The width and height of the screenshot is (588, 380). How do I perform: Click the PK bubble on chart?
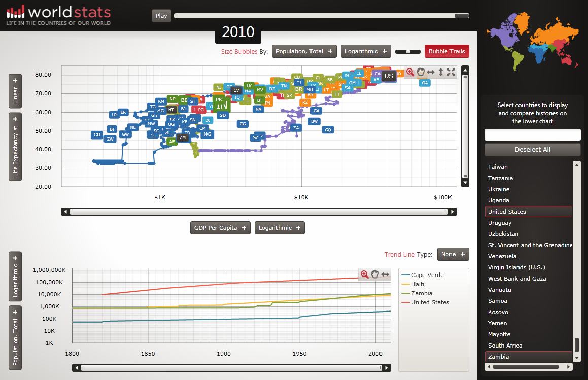tap(219, 100)
